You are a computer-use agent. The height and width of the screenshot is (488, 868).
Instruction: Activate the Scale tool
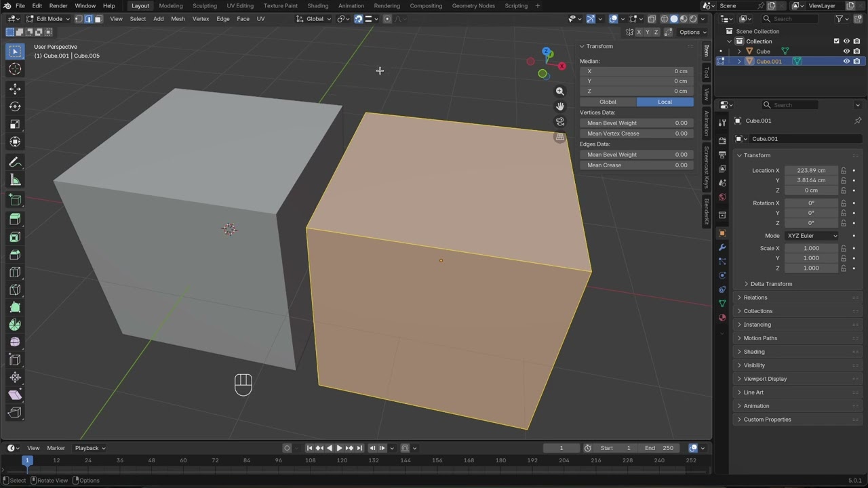[x=15, y=124]
